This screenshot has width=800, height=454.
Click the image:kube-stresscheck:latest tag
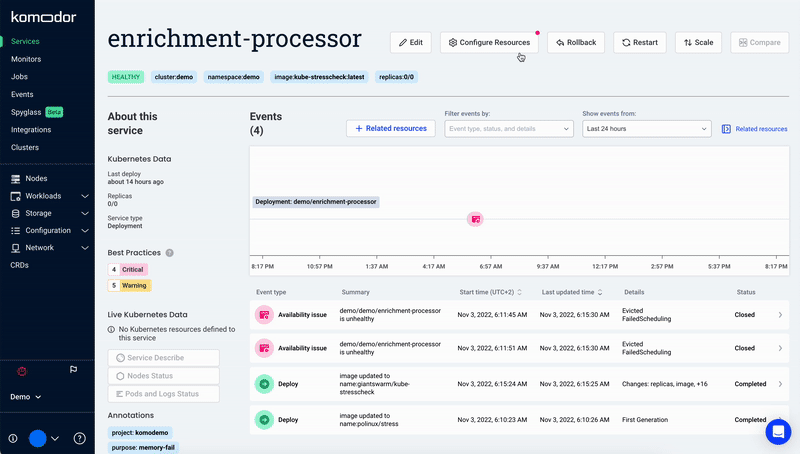click(x=319, y=77)
